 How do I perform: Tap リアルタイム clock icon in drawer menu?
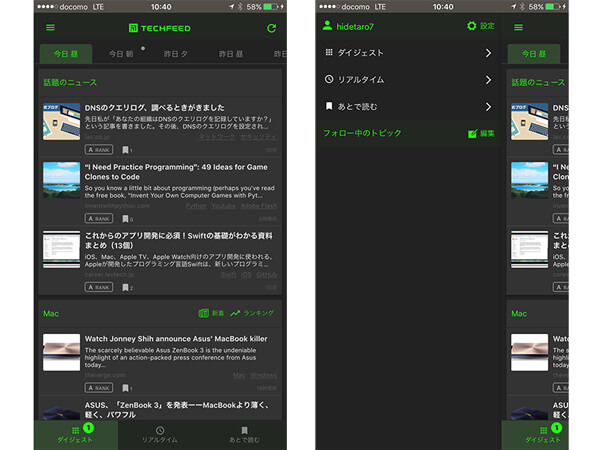click(x=329, y=79)
